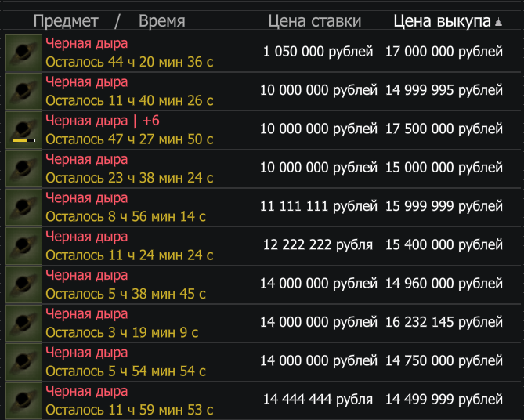
Task: Pick the icon of the 14 750 000 buyout lot
Action: click(23, 361)
